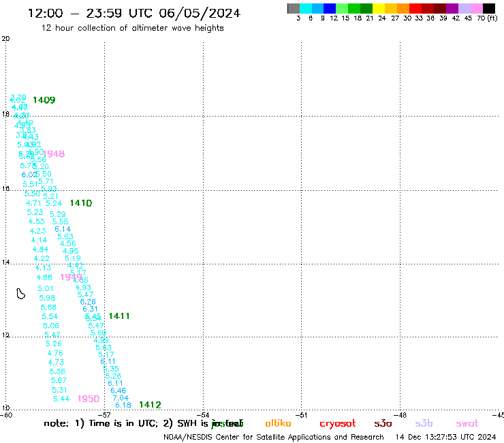Select the green time label 1409

click(x=44, y=100)
